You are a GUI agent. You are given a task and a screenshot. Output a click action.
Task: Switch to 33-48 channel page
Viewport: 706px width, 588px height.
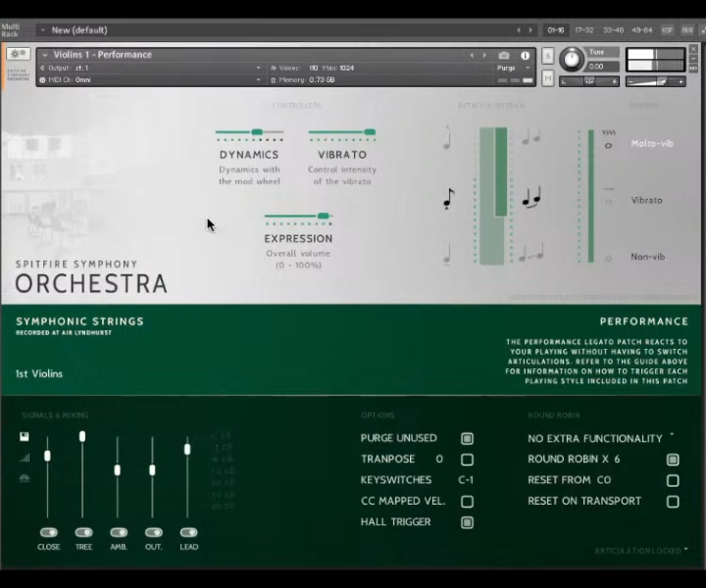coord(613,30)
